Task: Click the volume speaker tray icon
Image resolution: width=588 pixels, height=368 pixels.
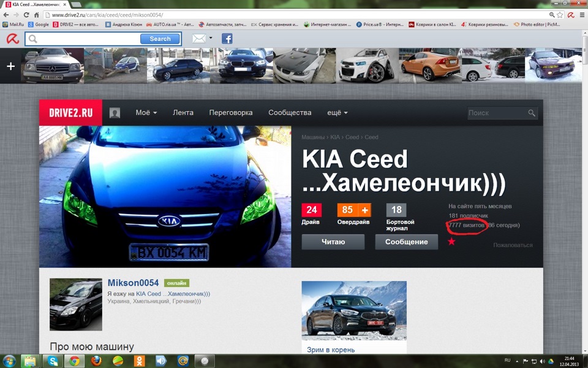Action: [x=542, y=361]
